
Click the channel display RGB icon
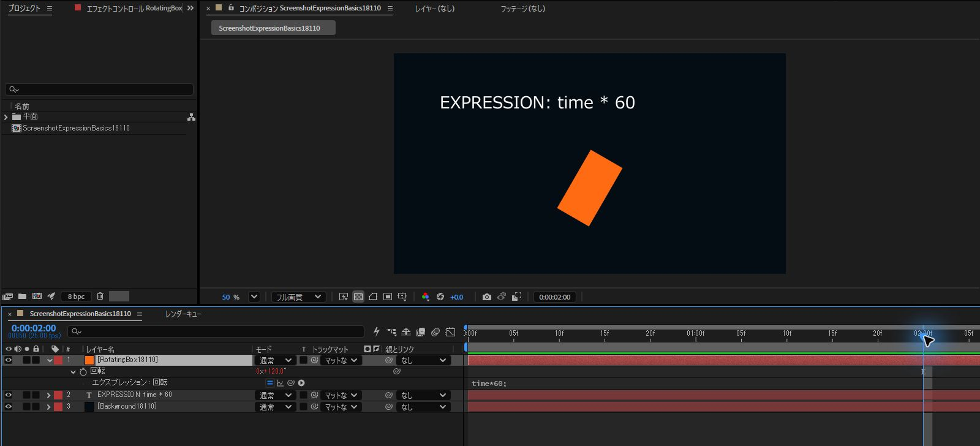point(425,297)
